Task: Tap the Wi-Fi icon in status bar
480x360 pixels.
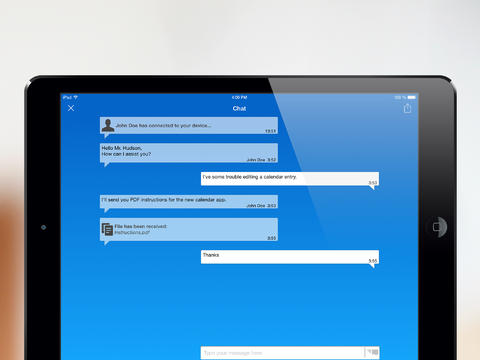Action: 76,97
